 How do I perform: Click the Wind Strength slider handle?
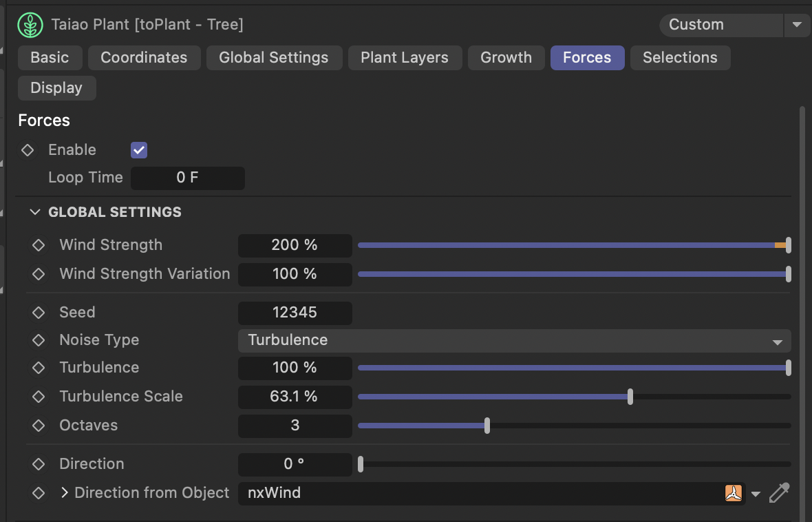pos(788,245)
